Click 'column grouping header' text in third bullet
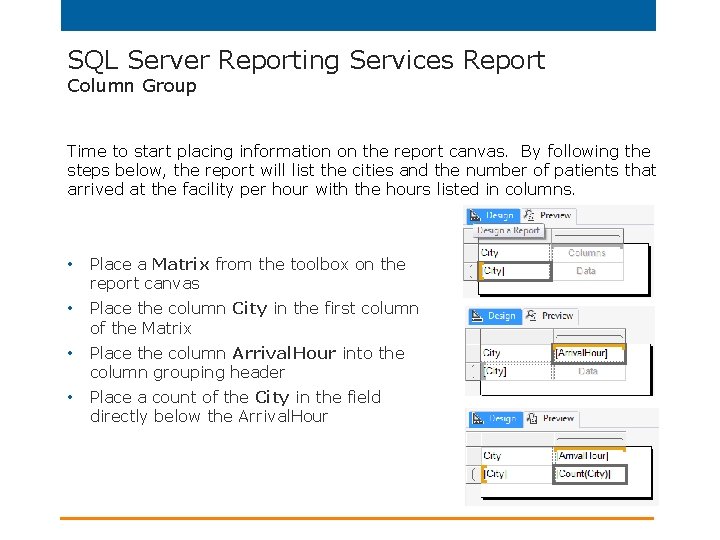This screenshot has height=540, width=720. click(x=187, y=372)
